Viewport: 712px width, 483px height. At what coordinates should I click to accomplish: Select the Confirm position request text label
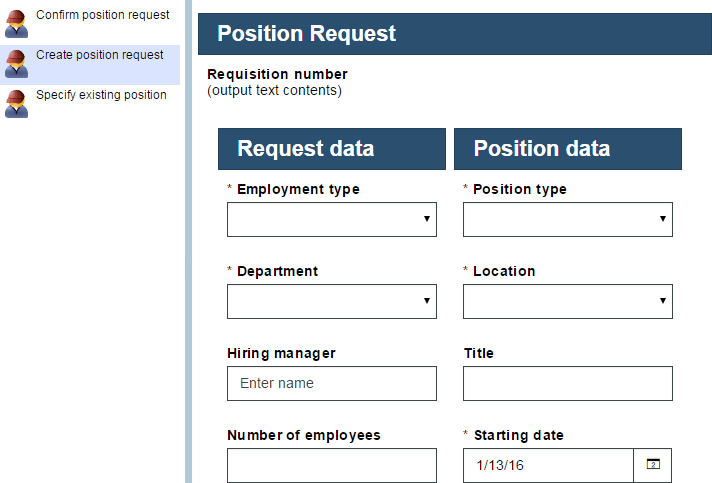click(x=102, y=15)
